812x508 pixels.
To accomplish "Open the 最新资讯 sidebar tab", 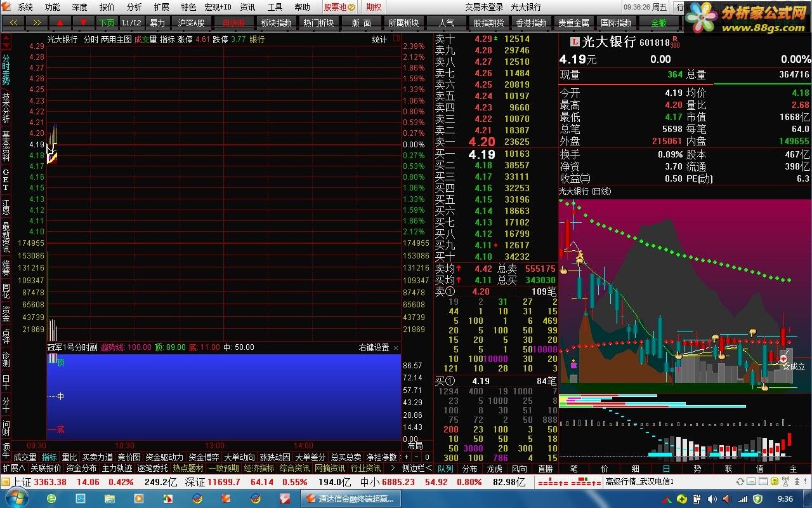I will [x=6, y=236].
